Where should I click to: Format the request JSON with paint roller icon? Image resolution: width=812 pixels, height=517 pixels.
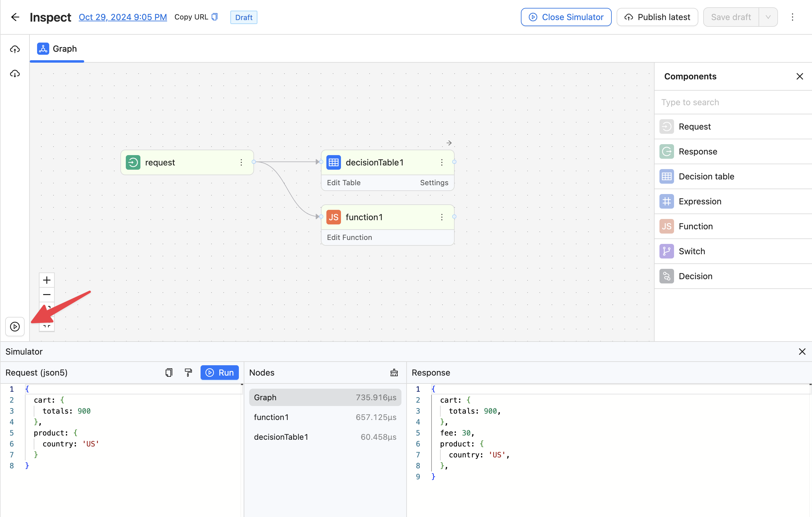pos(188,373)
